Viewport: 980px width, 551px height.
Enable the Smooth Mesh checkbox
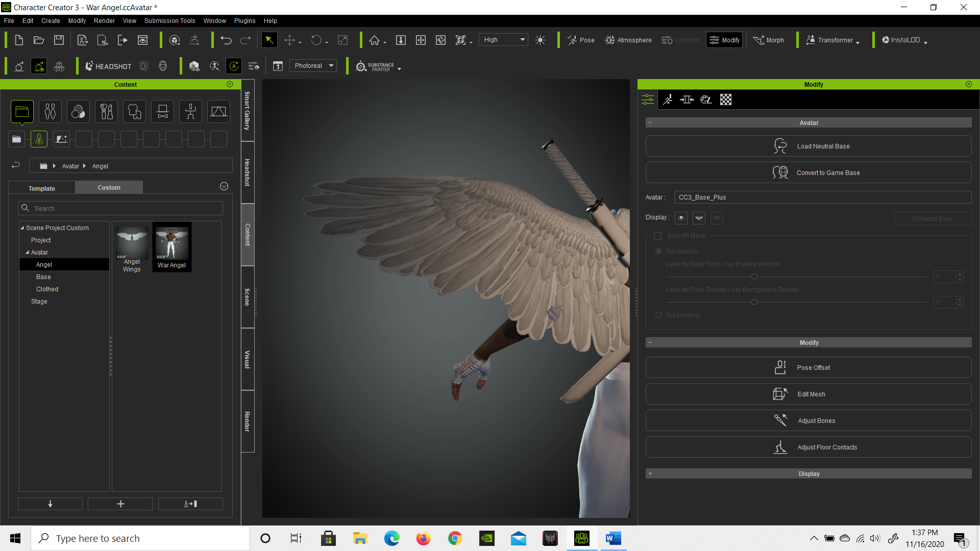click(x=657, y=236)
